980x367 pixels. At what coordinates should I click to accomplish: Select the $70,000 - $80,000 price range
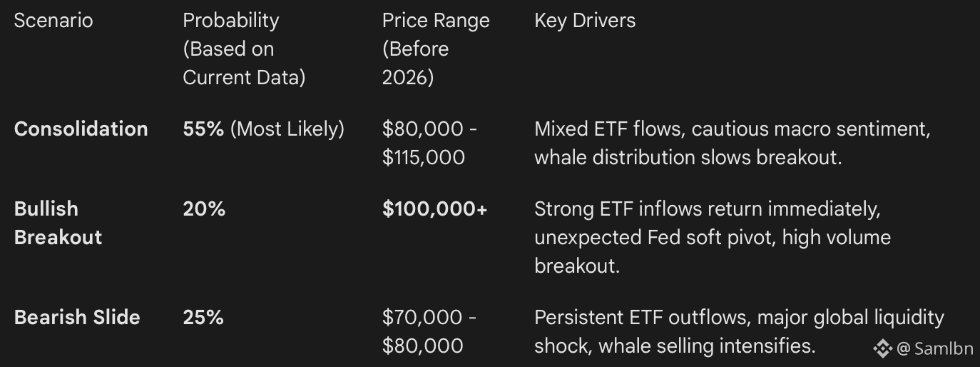(x=429, y=331)
